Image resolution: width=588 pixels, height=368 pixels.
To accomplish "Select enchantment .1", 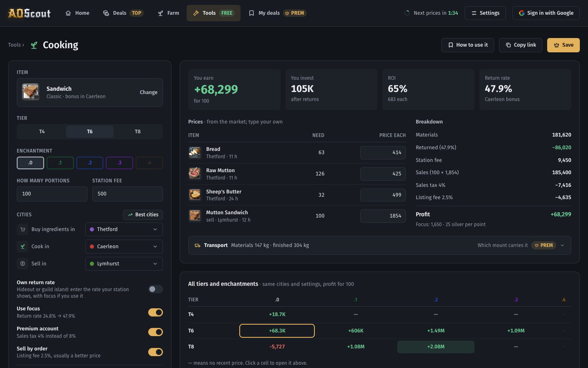I will point(60,163).
